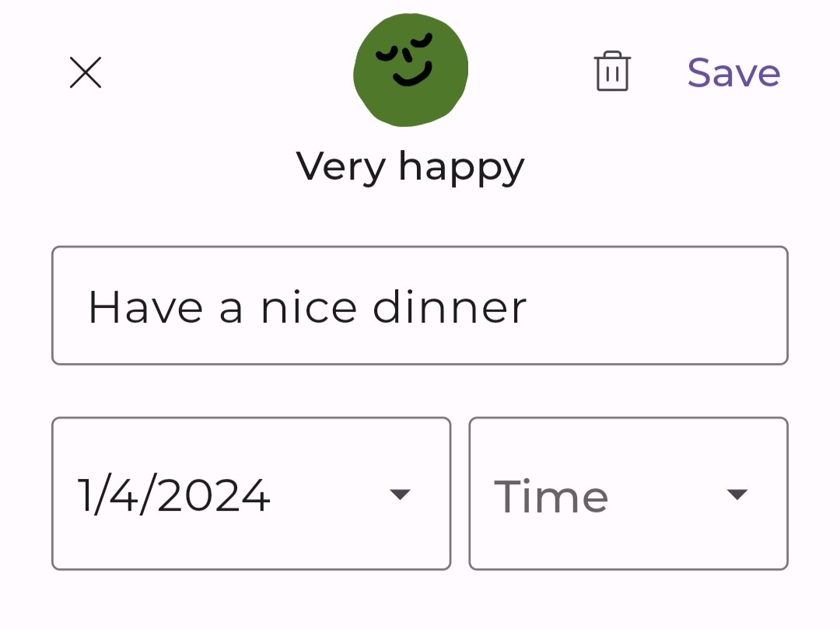Image resolution: width=840 pixels, height=629 pixels.
Task: Click the arrow next to Time
Action: click(x=737, y=494)
